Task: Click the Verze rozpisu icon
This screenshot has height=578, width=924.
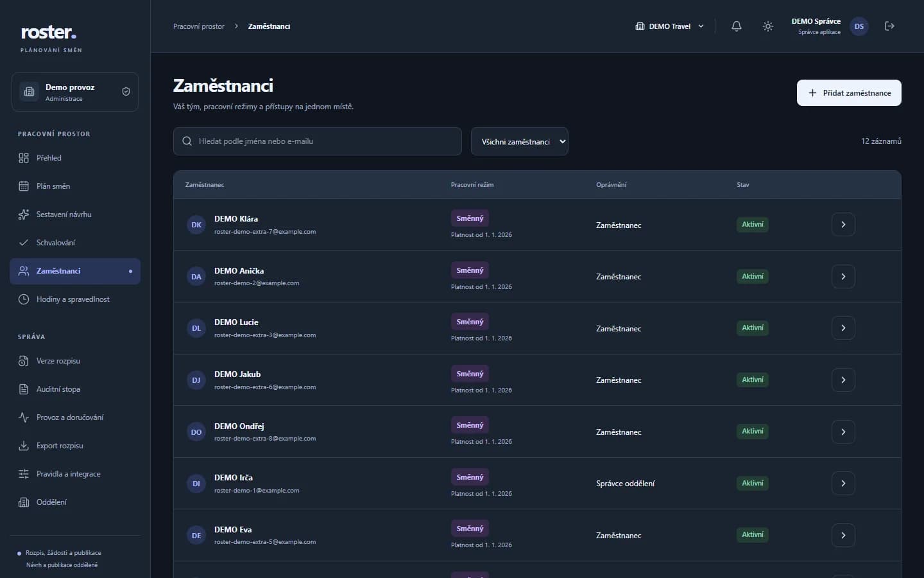Action: click(x=24, y=361)
